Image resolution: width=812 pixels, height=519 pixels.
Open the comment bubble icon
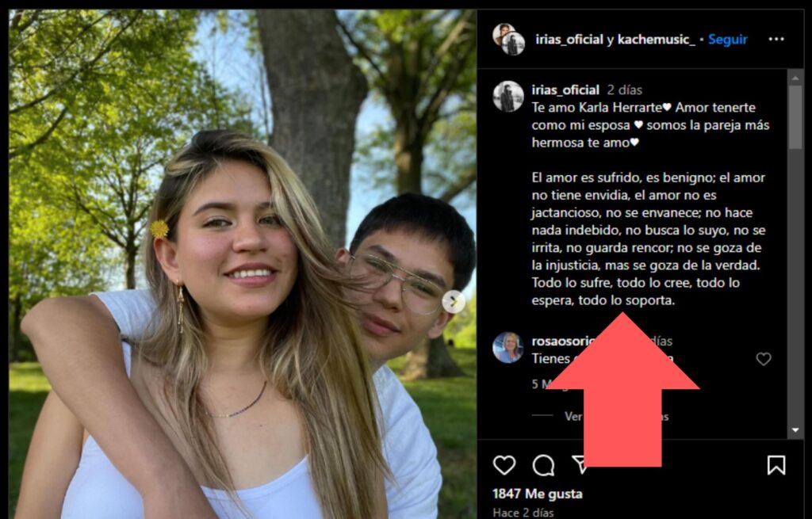543,465
